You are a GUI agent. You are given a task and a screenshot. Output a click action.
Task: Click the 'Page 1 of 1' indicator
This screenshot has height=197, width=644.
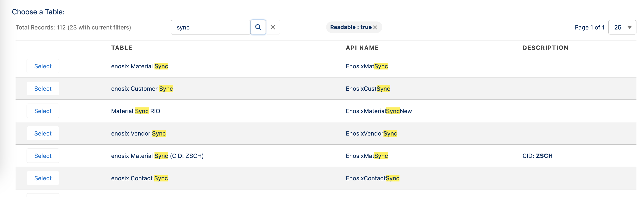590,27
